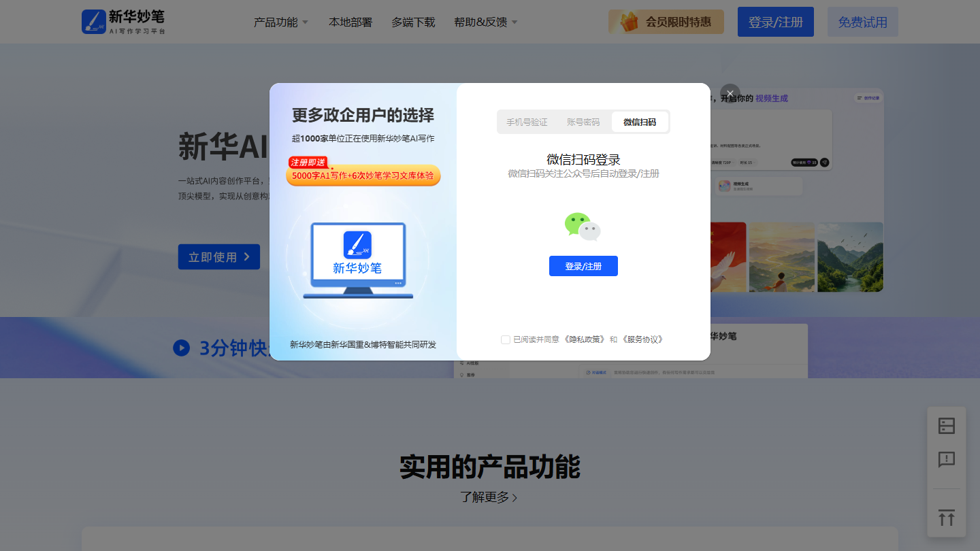Open the 《隐私政策》 link
Image resolution: width=980 pixels, height=551 pixels.
point(584,339)
